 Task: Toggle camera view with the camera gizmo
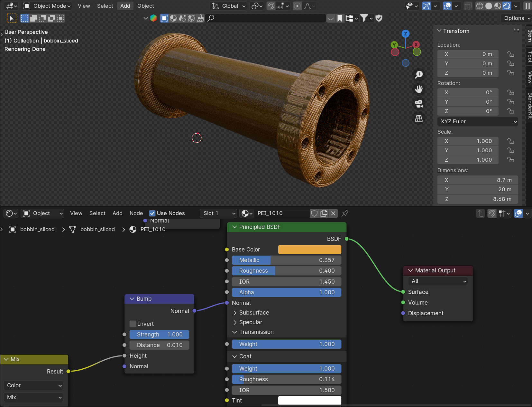(419, 104)
